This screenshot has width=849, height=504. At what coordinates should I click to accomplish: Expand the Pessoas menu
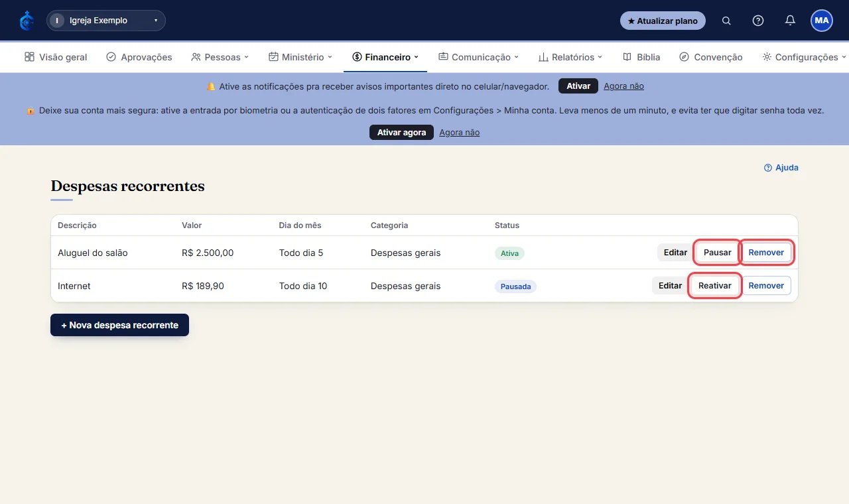coord(220,57)
